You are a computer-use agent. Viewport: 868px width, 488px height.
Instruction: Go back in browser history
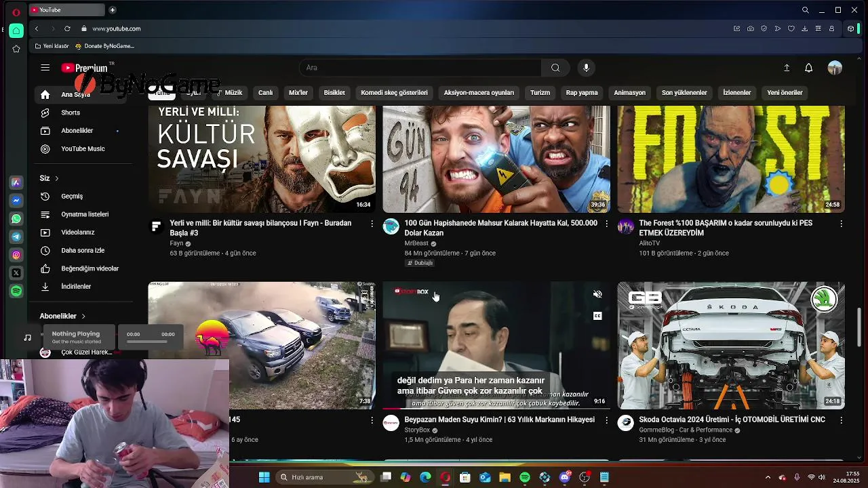37,28
